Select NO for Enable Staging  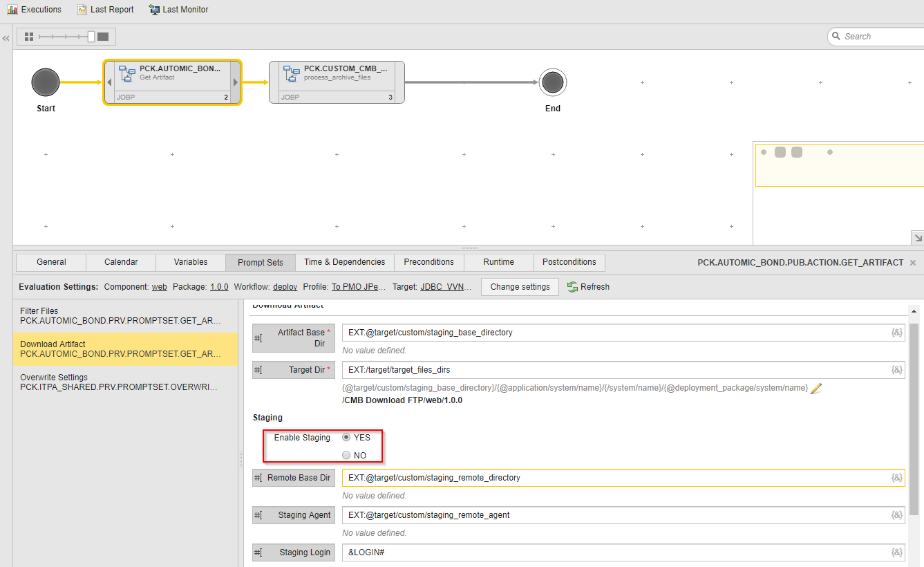[x=346, y=454]
